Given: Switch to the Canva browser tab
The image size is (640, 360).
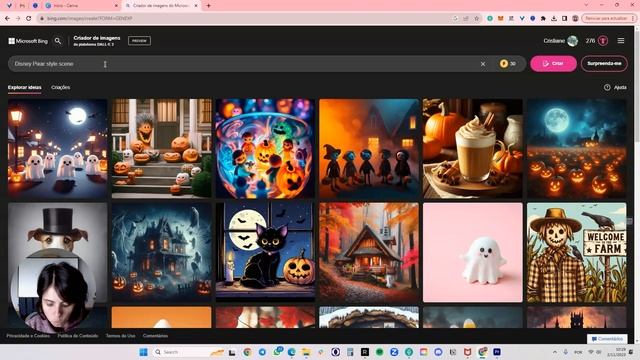Looking at the screenshot, I should coord(81,6).
